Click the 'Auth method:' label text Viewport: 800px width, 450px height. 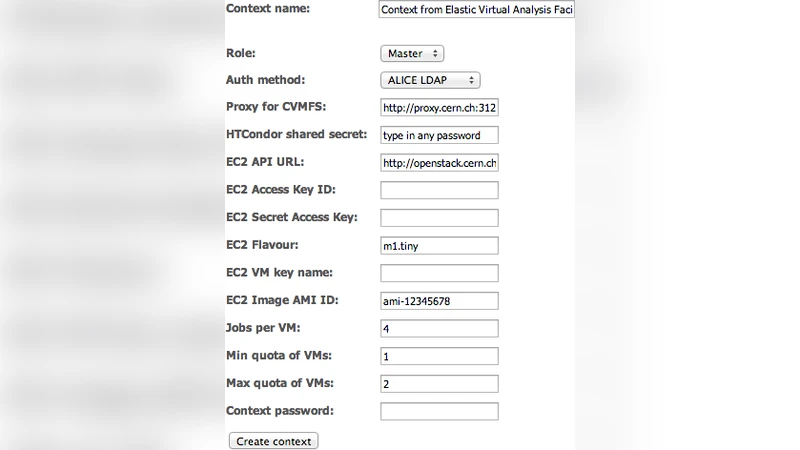[x=265, y=80]
